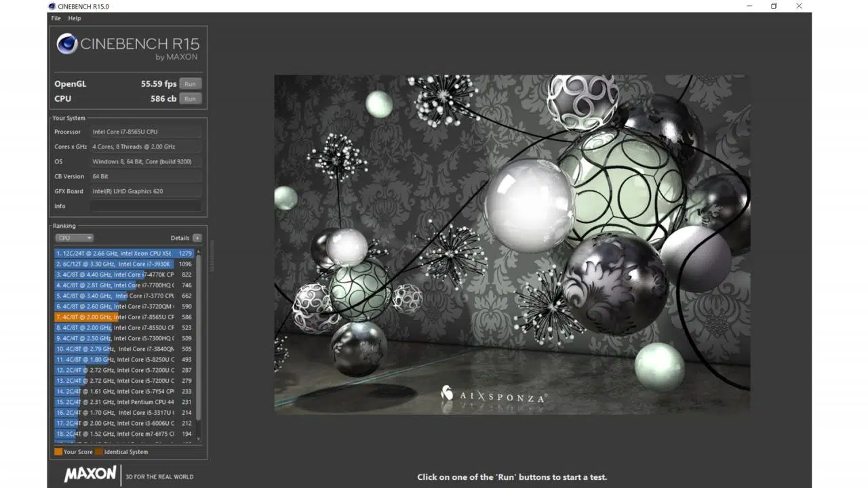Image resolution: width=868 pixels, height=488 pixels.
Task: Close the Cinebench window
Action: 799,6
